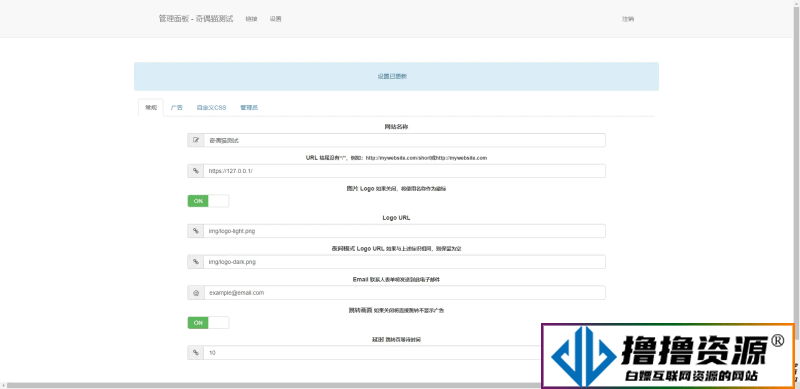This screenshot has height=389, width=800.
Task: Open the 自定义CSS tab
Action: [211, 108]
